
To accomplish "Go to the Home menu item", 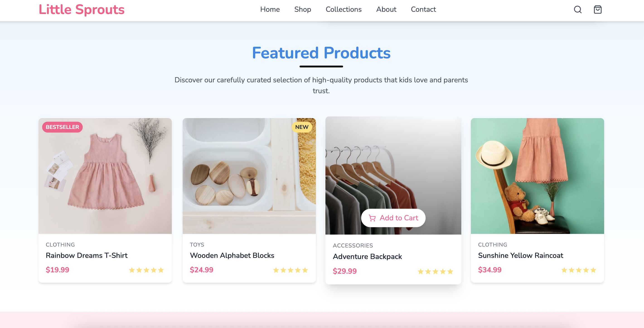I will [270, 10].
